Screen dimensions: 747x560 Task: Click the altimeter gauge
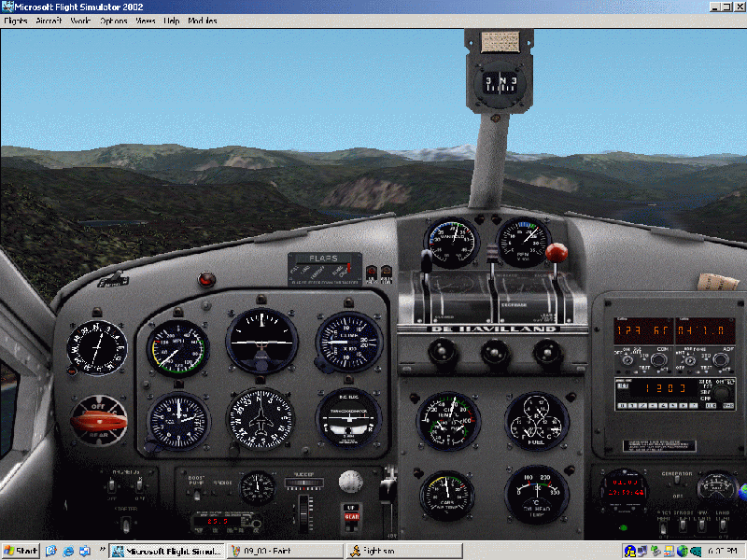coord(178,421)
